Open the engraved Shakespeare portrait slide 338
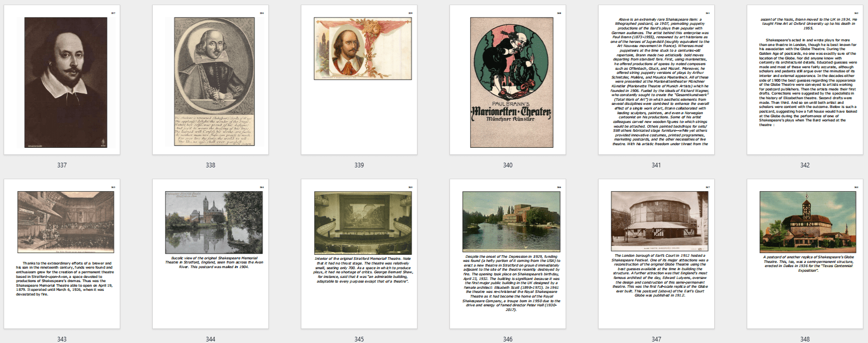Screen dimensions: 868x343 (x=211, y=80)
